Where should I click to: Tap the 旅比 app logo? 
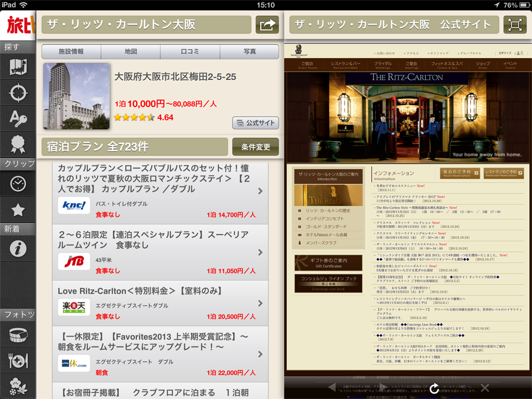click(20, 25)
